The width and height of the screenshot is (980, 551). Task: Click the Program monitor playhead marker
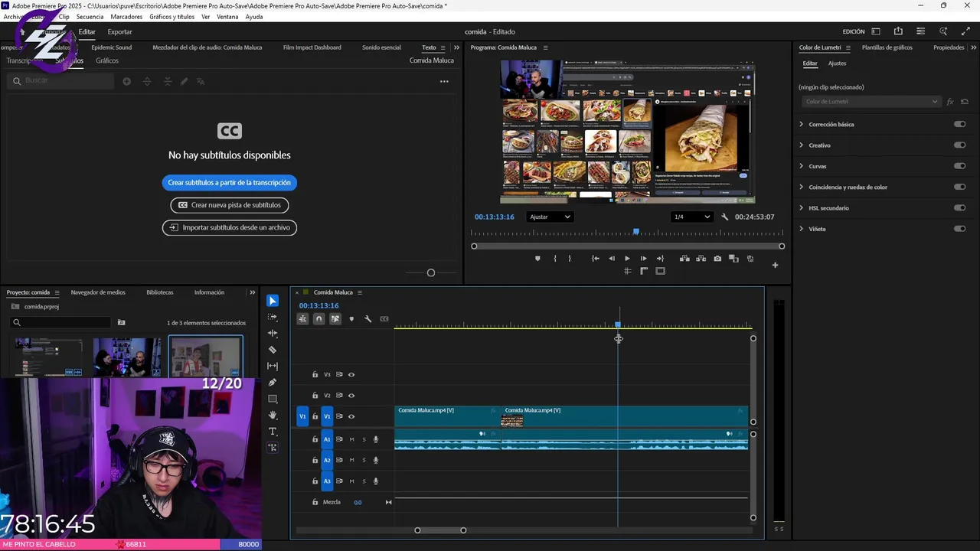coord(635,231)
